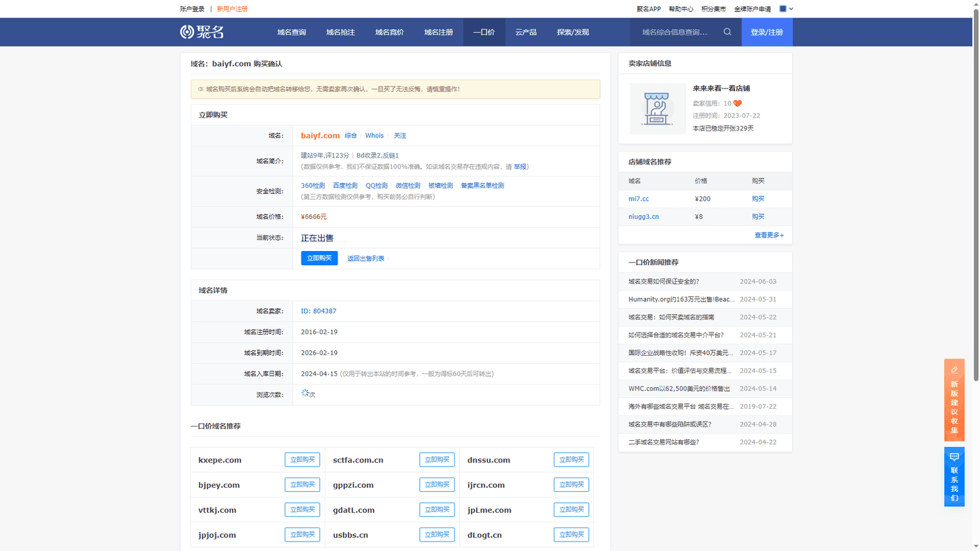Click the 新用户注册 link
This screenshot has width=980, height=551.
[232, 9]
